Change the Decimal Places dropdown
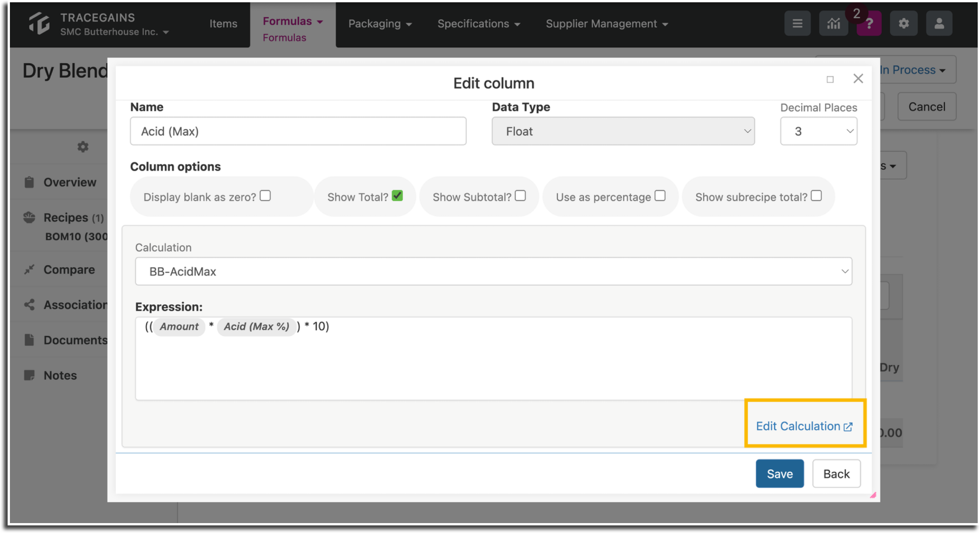Viewport: 980px width, 533px height. point(818,131)
